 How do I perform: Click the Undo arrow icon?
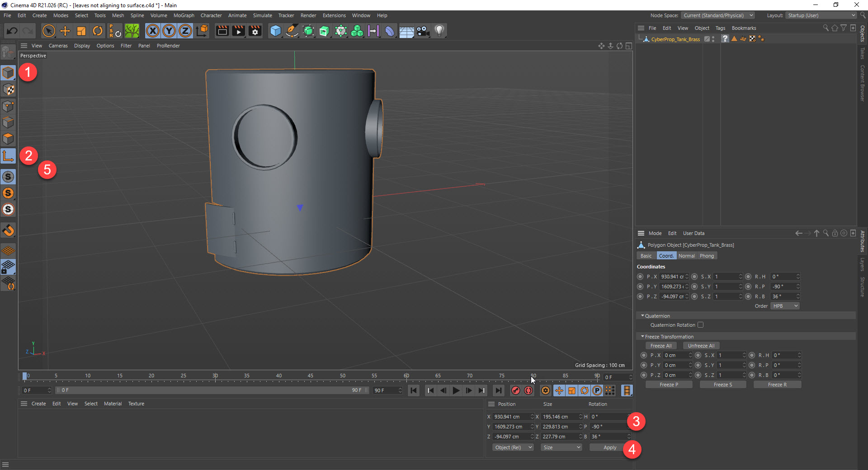[x=12, y=31]
